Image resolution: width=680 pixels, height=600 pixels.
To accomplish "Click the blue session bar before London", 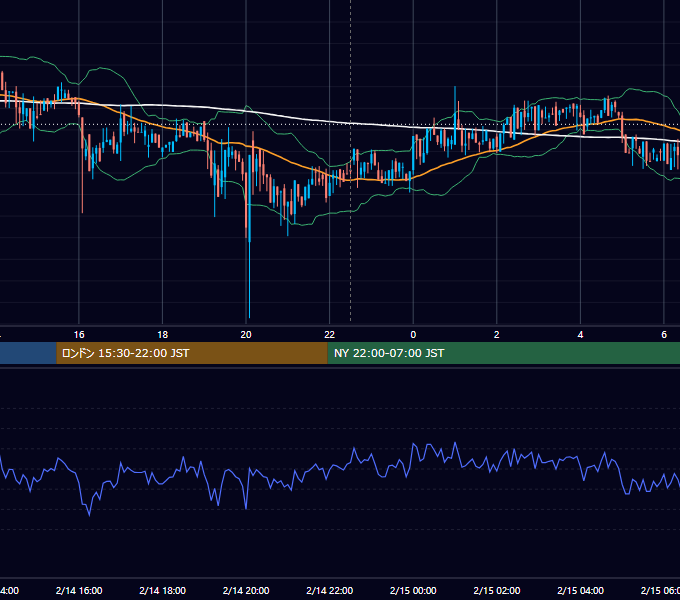I will pyautogui.click(x=28, y=353).
